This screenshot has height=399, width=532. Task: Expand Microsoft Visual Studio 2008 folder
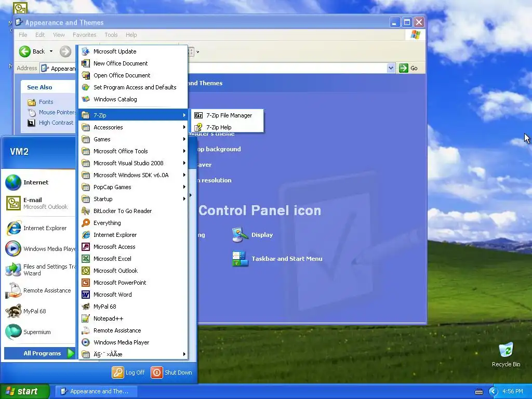tap(133, 163)
